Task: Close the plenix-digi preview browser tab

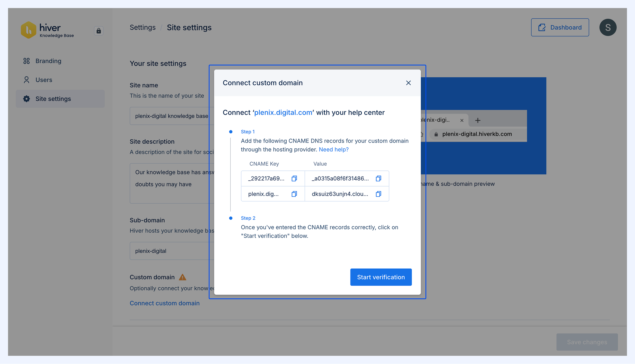Action: tap(462, 121)
